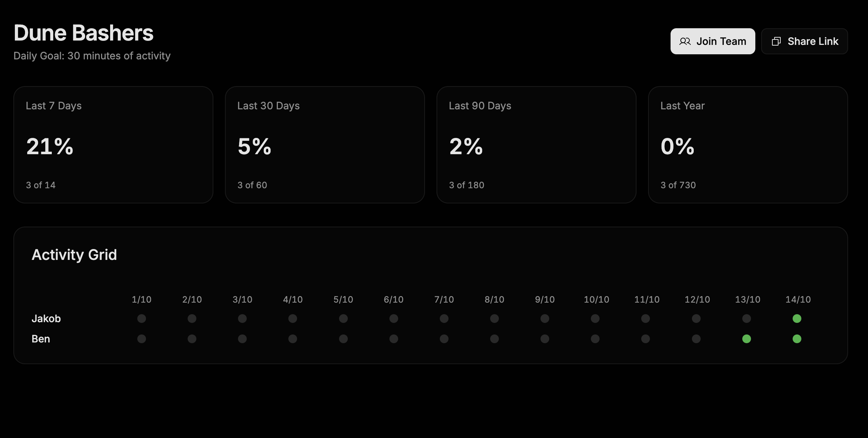The image size is (868, 438).
Task: Open the Last Year stats card
Action: click(748, 145)
